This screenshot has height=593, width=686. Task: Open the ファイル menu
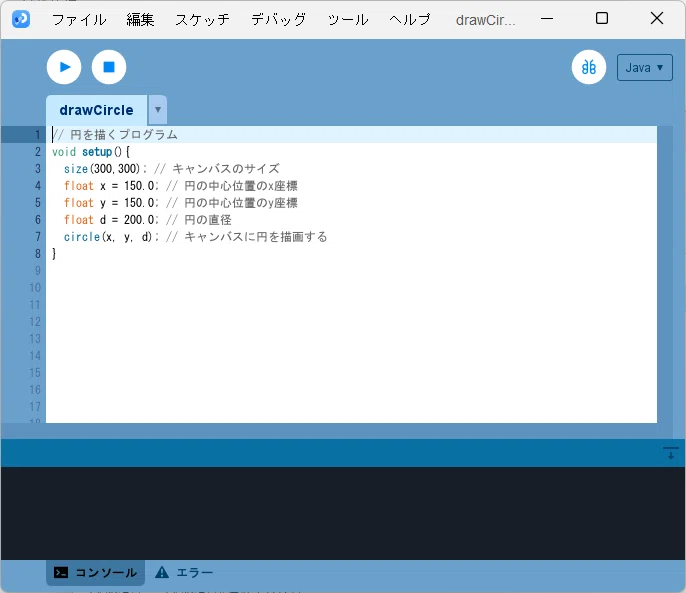click(x=79, y=20)
